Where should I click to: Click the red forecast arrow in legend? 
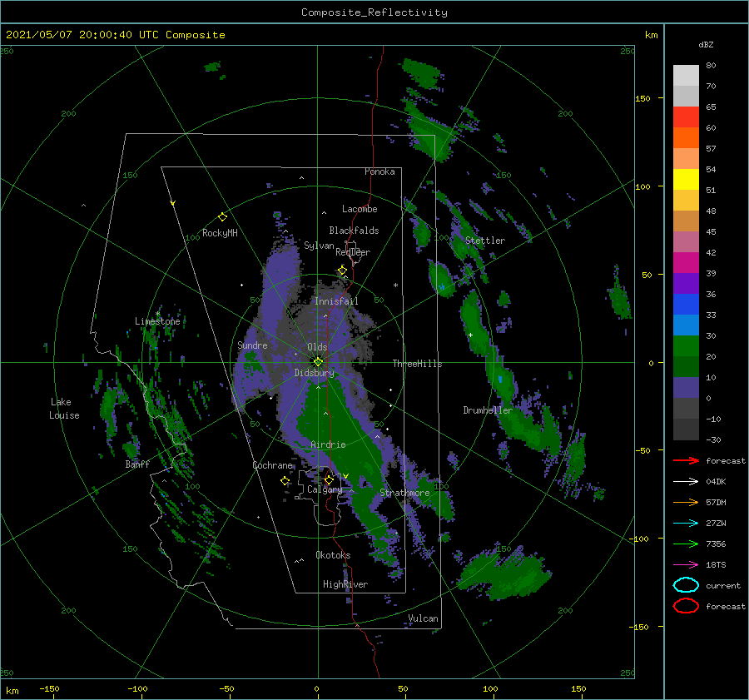pyautogui.click(x=686, y=460)
